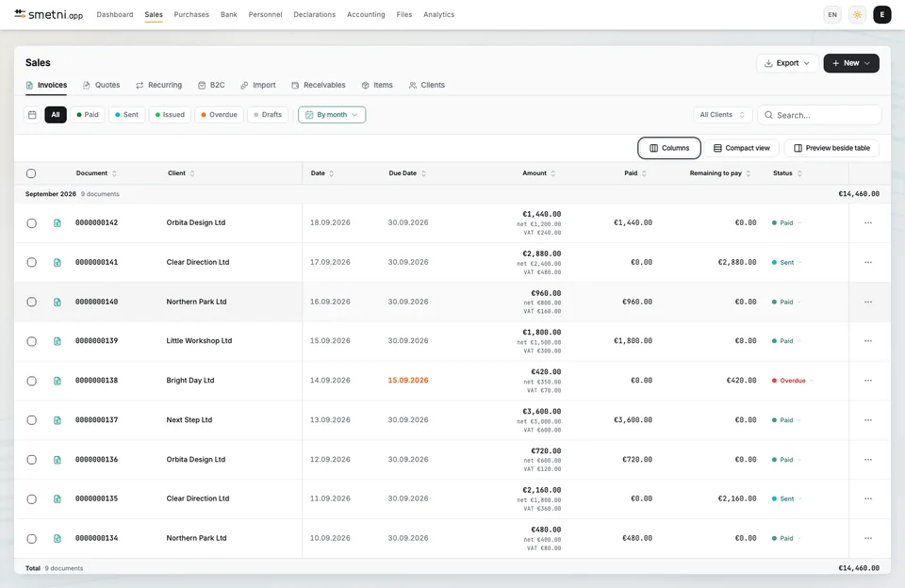The image size is (905, 588).
Task: Change Sent status of invoice 0000000135
Action: coord(786,499)
